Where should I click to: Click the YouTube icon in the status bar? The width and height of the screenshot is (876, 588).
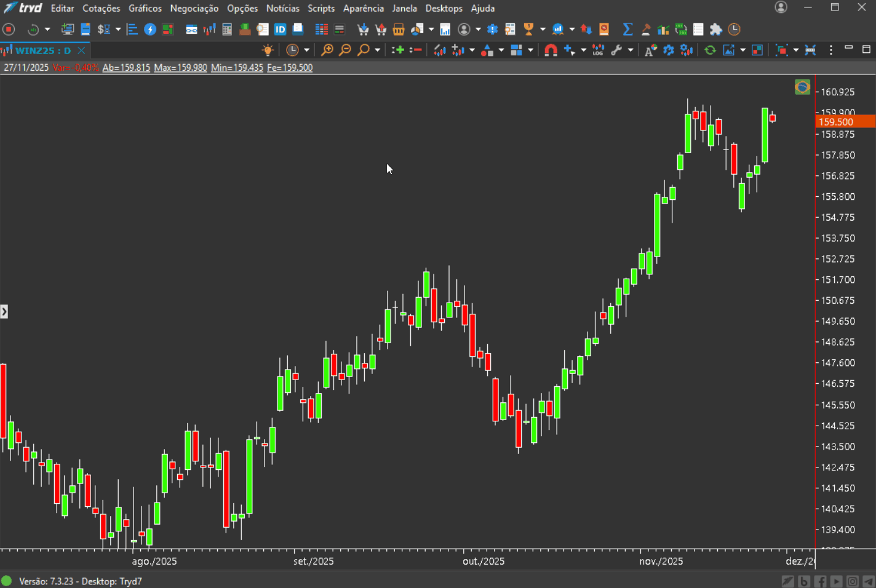point(836,581)
